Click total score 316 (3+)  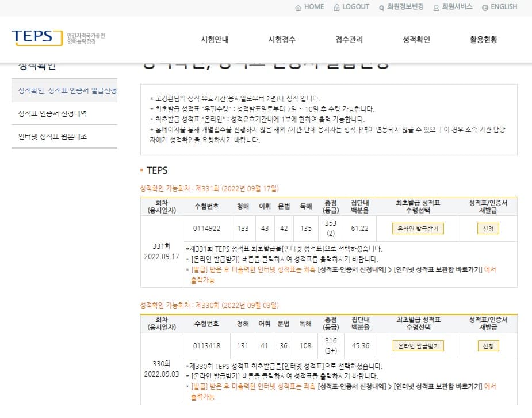pos(331,345)
